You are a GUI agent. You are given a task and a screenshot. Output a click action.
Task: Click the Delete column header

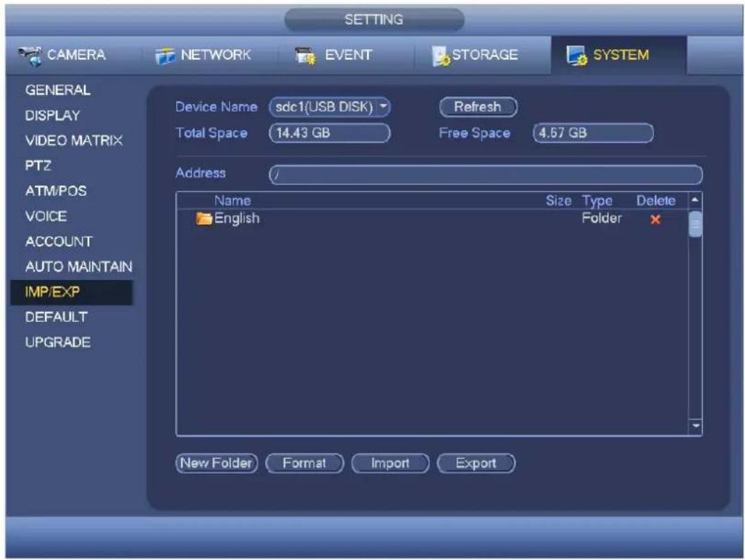[x=656, y=201]
